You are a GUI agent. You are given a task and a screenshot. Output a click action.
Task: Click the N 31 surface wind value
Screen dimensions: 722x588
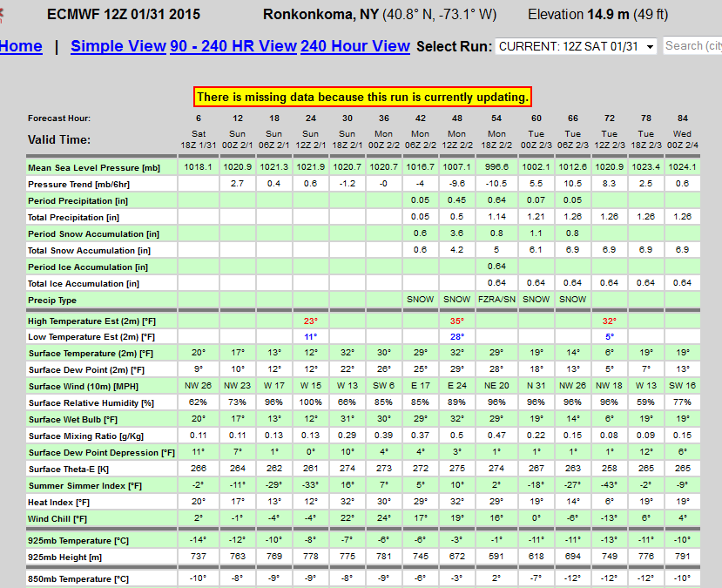pos(536,386)
